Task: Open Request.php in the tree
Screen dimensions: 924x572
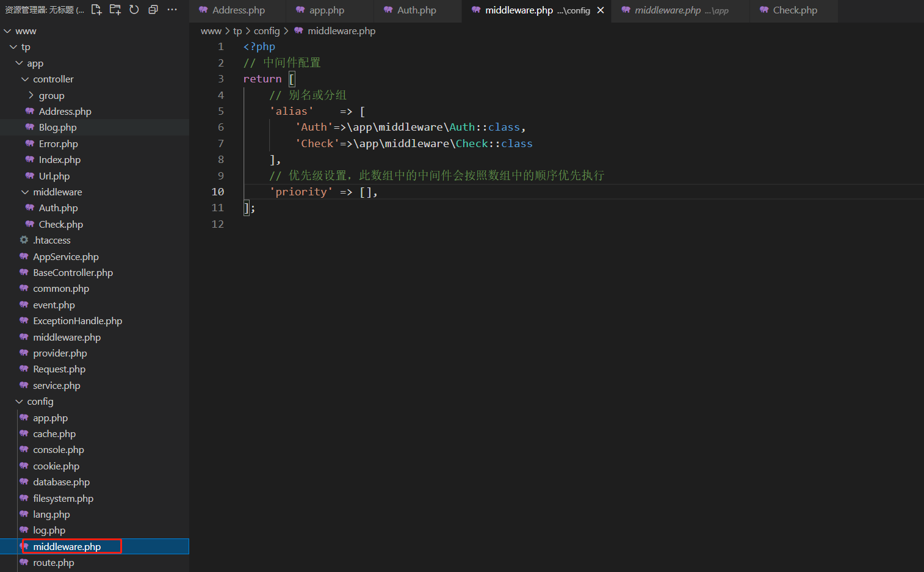Action: point(95,369)
